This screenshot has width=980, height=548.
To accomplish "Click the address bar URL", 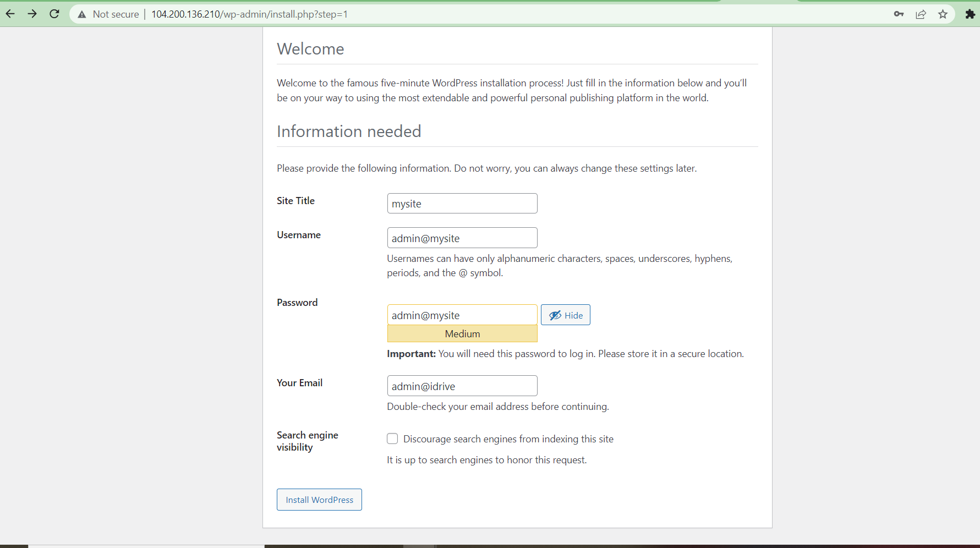I will [249, 14].
